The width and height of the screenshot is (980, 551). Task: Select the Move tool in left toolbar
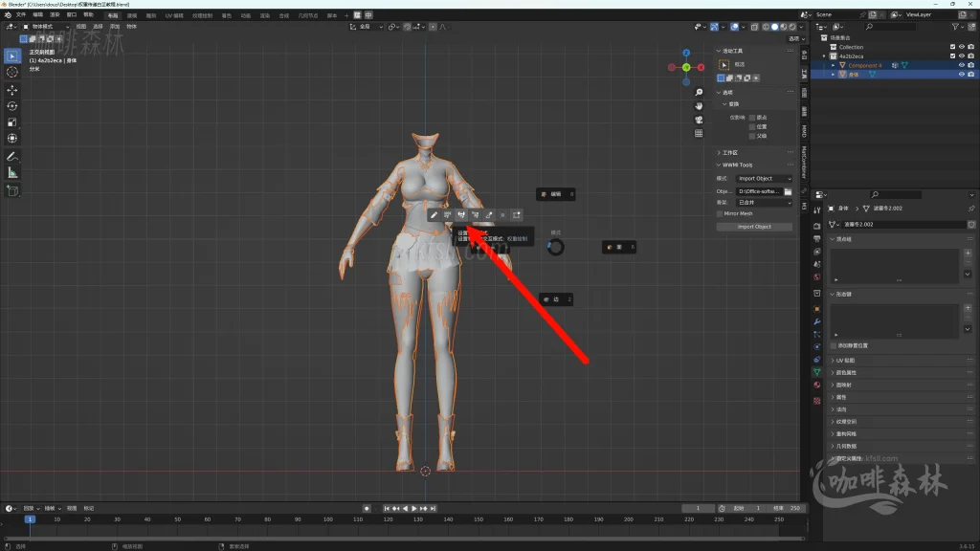pyautogui.click(x=11, y=90)
